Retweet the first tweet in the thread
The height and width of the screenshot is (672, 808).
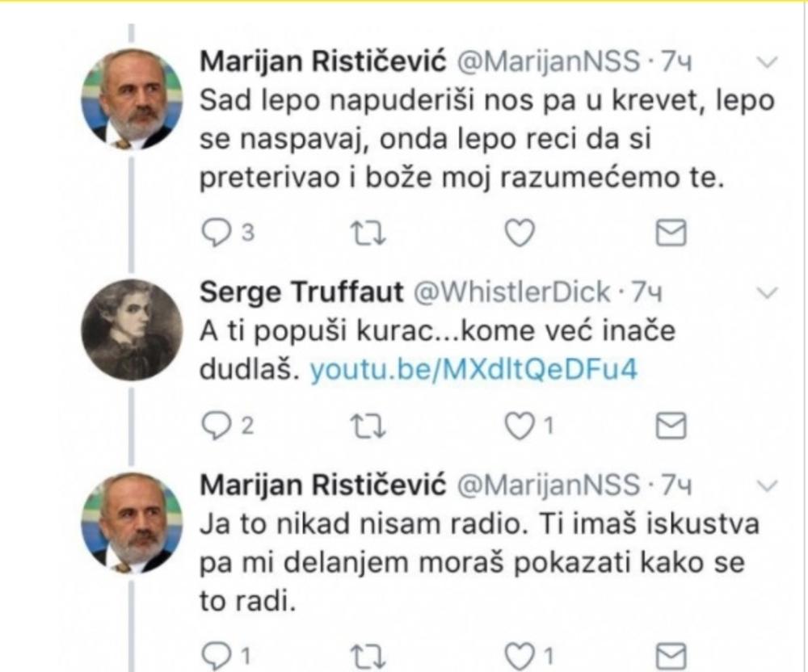click(368, 233)
